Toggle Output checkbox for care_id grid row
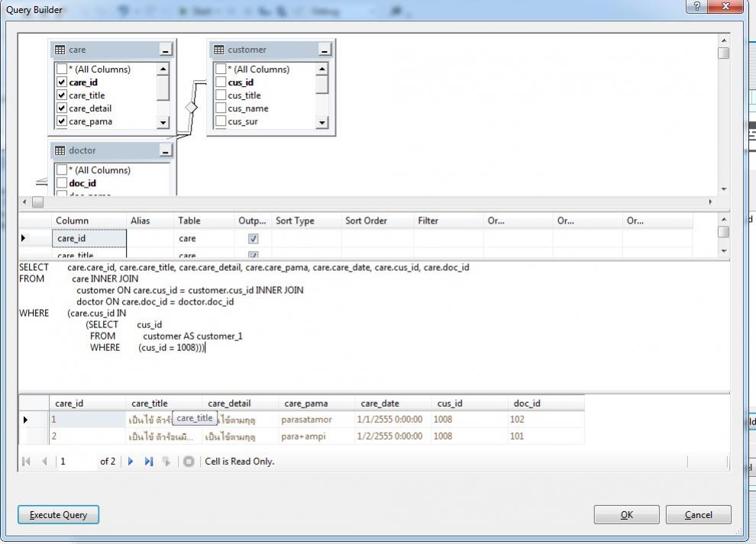756x544 pixels. (253, 239)
